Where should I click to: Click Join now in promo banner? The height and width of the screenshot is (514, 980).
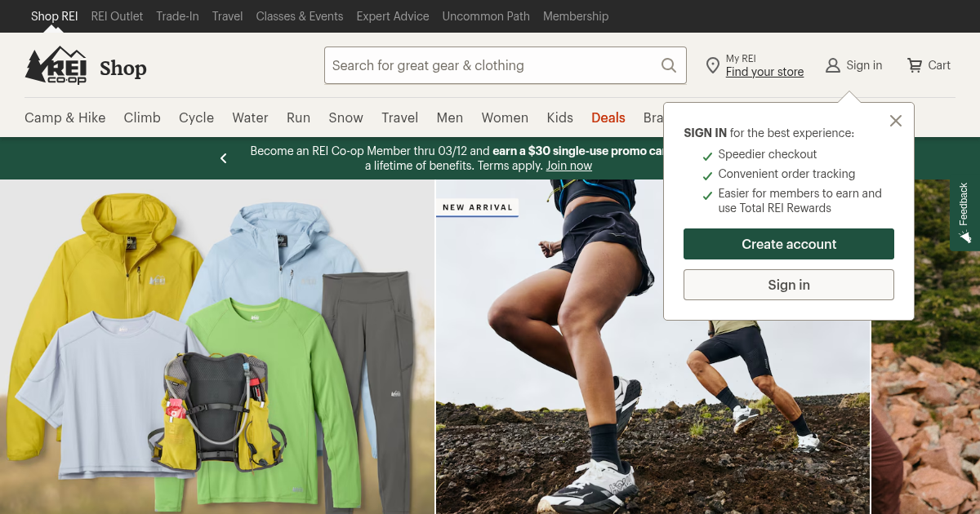[569, 166]
